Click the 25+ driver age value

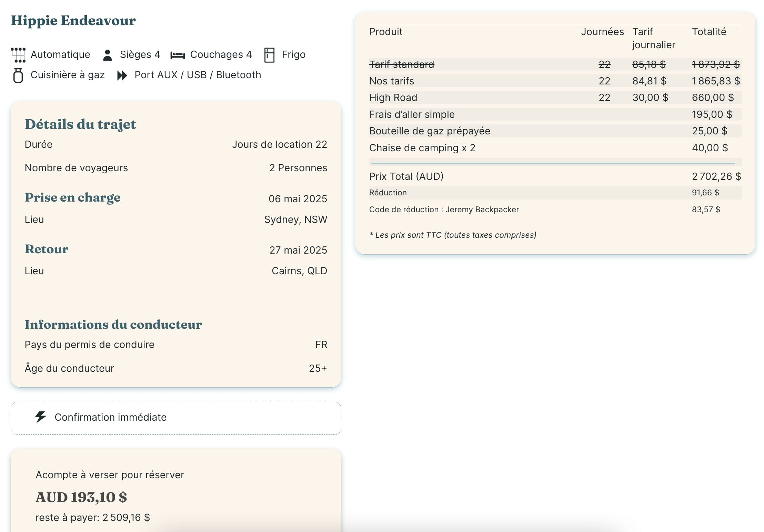(x=318, y=368)
